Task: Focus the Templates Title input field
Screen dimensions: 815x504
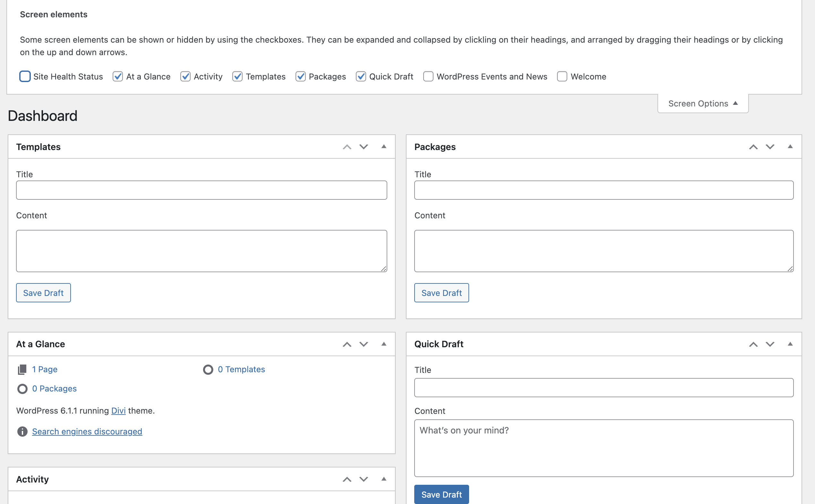Action: (202, 190)
